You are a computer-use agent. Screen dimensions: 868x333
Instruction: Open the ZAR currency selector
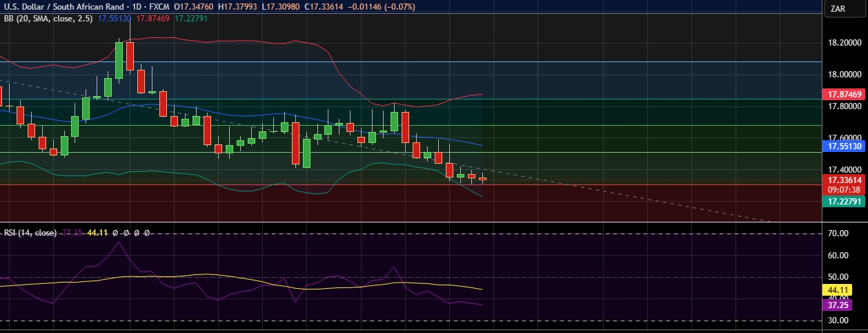pyautogui.click(x=838, y=9)
